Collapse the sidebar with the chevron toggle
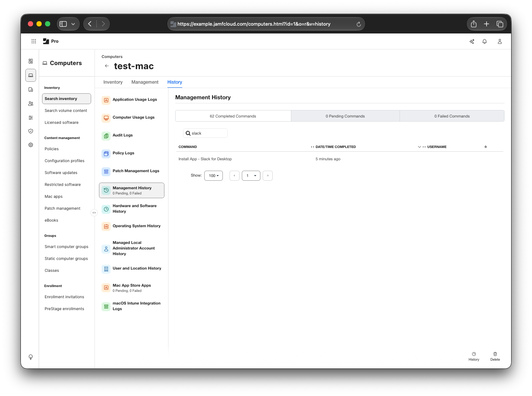 [94, 213]
